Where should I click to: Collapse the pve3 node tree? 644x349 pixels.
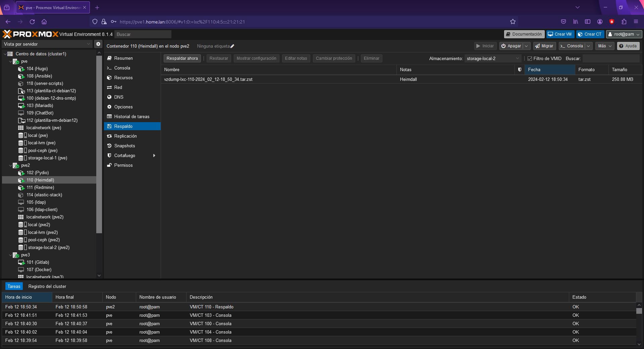10,255
